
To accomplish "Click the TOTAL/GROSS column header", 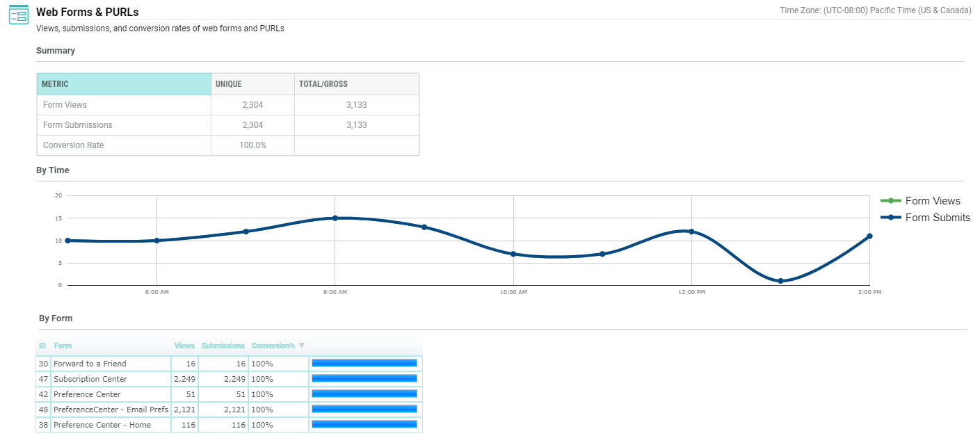I will 356,84.
